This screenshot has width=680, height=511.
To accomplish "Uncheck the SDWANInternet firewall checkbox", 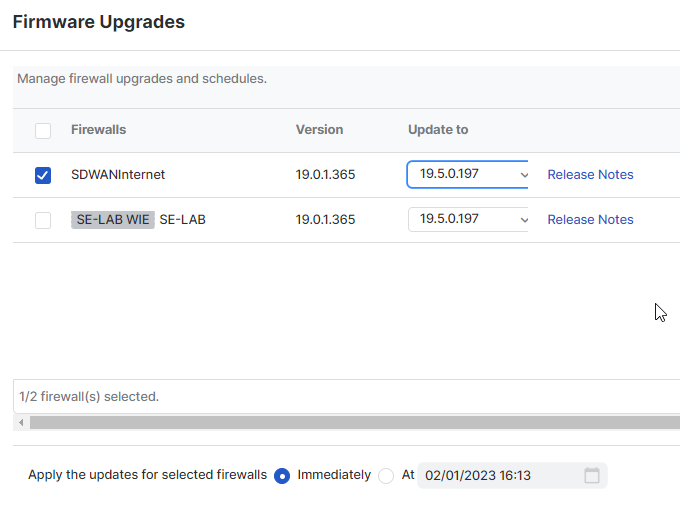I will pos(43,176).
